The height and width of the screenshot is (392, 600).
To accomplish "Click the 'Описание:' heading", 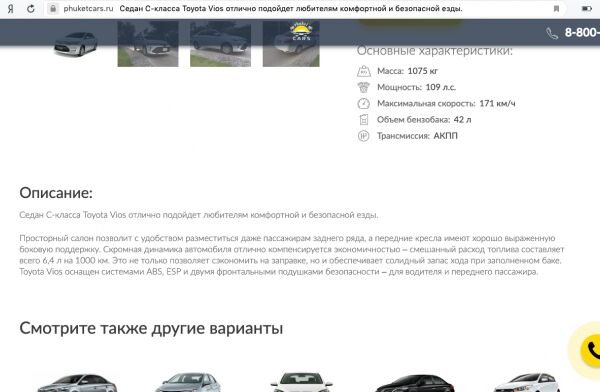I will pyautogui.click(x=56, y=193).
